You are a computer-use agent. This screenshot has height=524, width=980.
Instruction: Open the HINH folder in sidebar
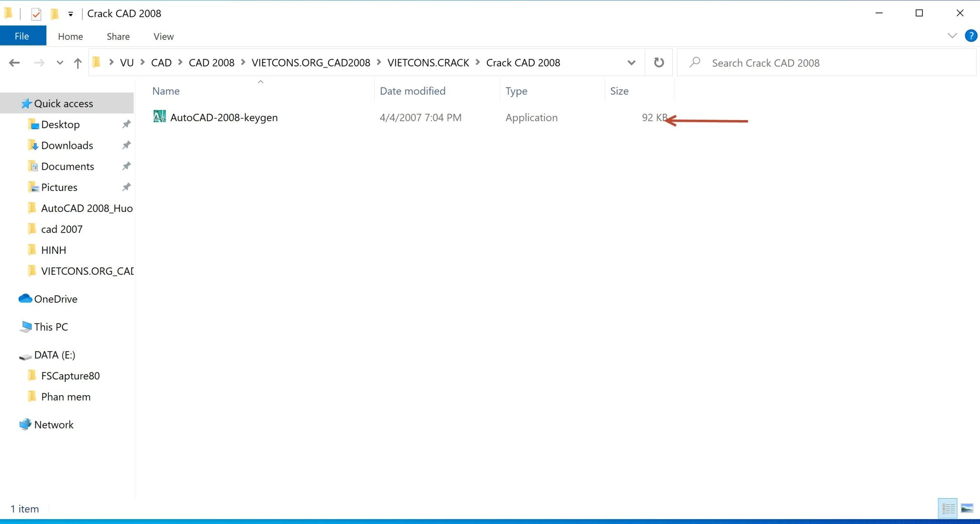[x=54, y=250]
